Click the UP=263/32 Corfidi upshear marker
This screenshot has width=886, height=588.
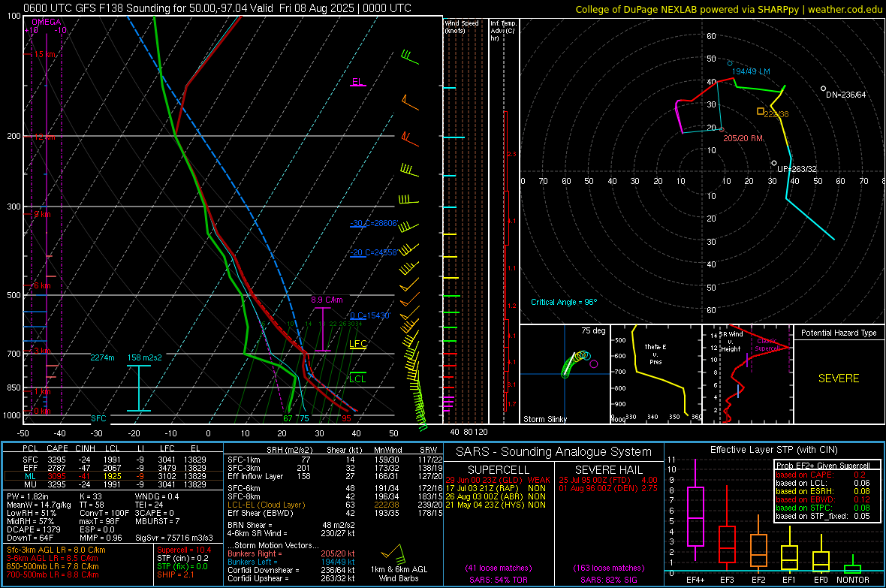(x=774, y=163)
